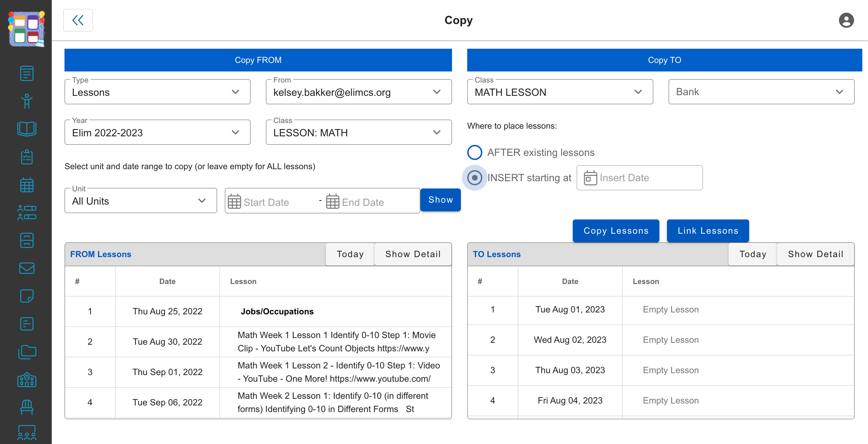Open the seating list sidebar icon
Screen dimensions: 868x444
(x=27, y=213)
